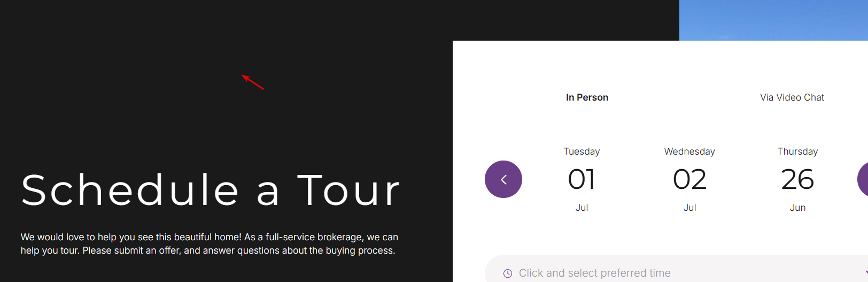Choose Tuesday 01 Jul as tour date
This screenshot has width=868, height=282.
point(582,179)
